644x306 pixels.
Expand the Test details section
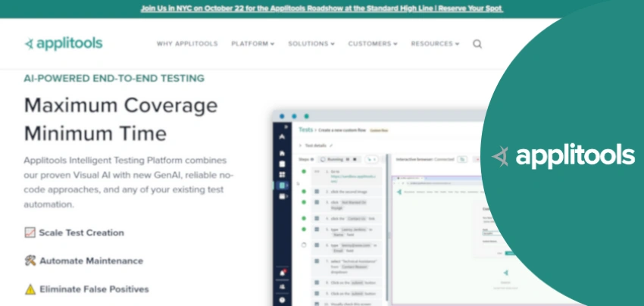(x=300, y=145)
